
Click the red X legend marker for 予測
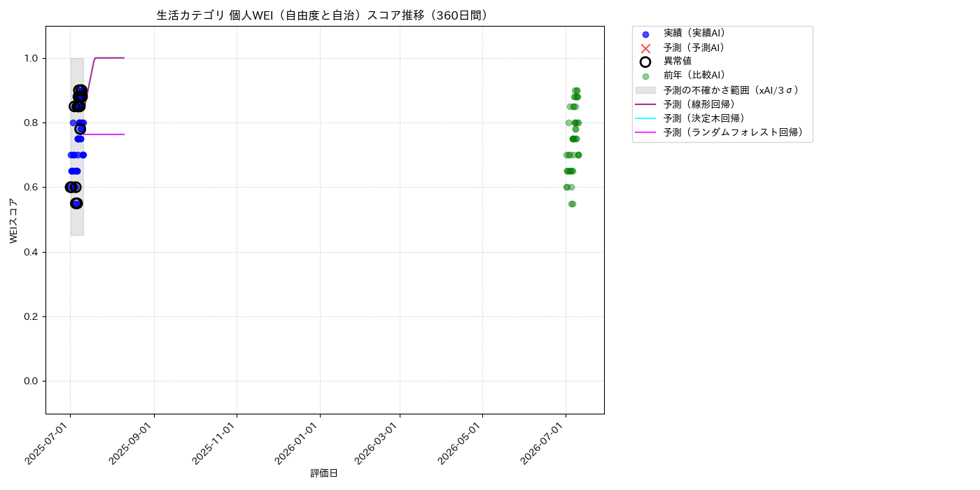[645, 48]
